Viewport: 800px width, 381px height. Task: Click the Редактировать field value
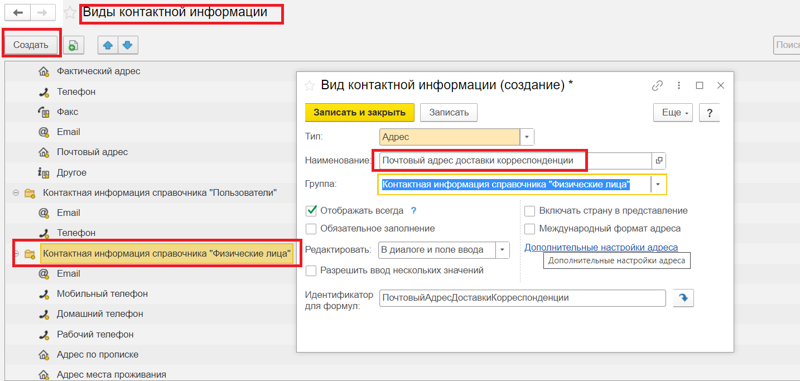point(437,250)
